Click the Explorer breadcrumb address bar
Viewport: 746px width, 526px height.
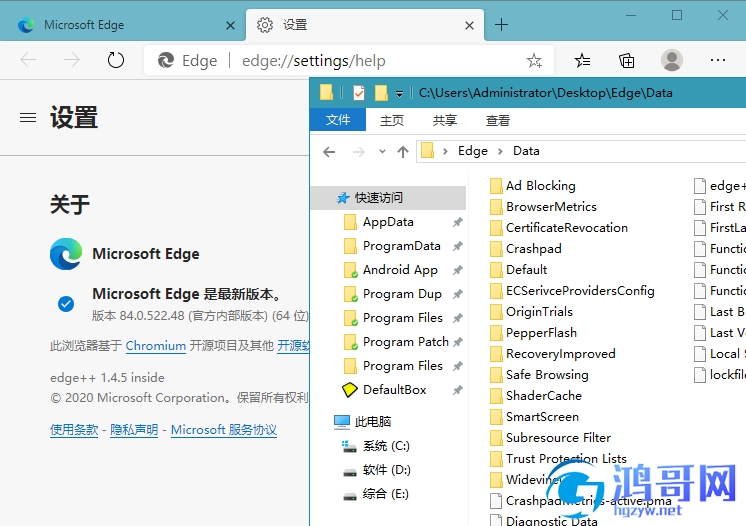click(x=581, y=151)
